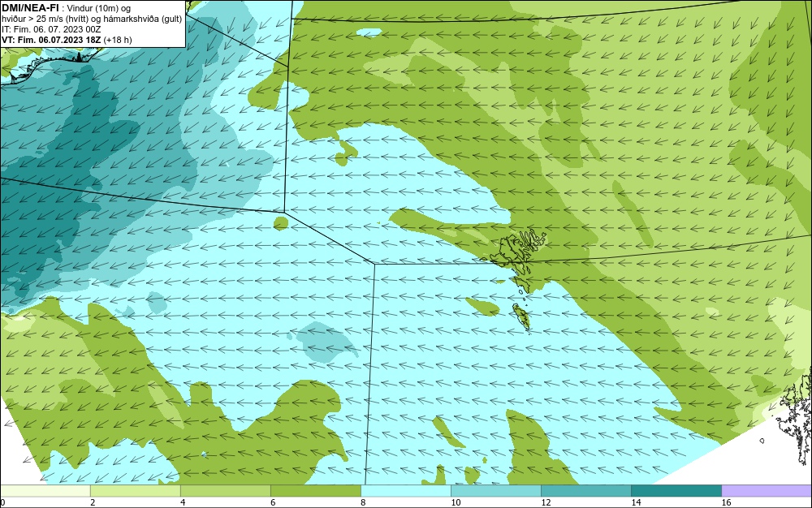Click the legend value label 10
Viewport: 812px width, 508px height.
click(x=456, y=502)
